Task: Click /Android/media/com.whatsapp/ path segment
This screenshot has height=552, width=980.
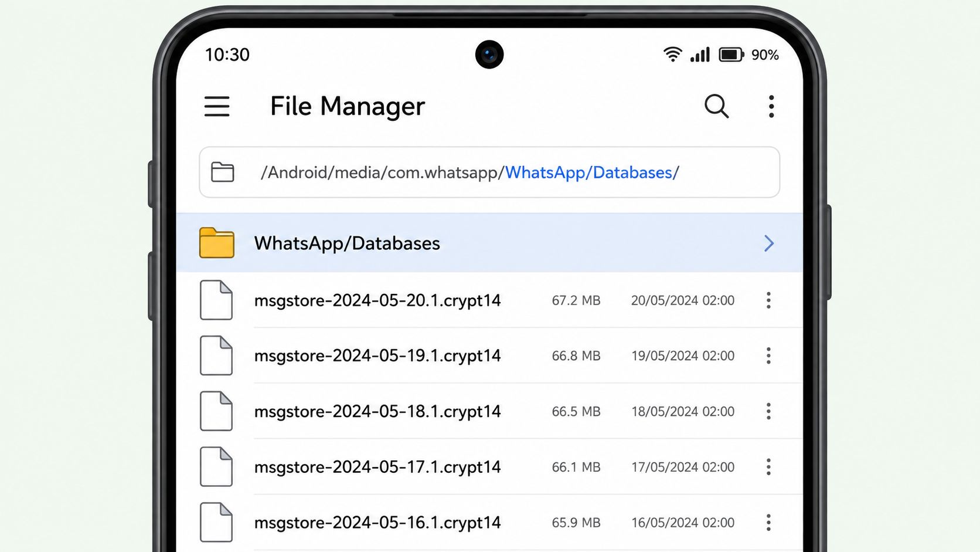Action: tap(383, 172)
